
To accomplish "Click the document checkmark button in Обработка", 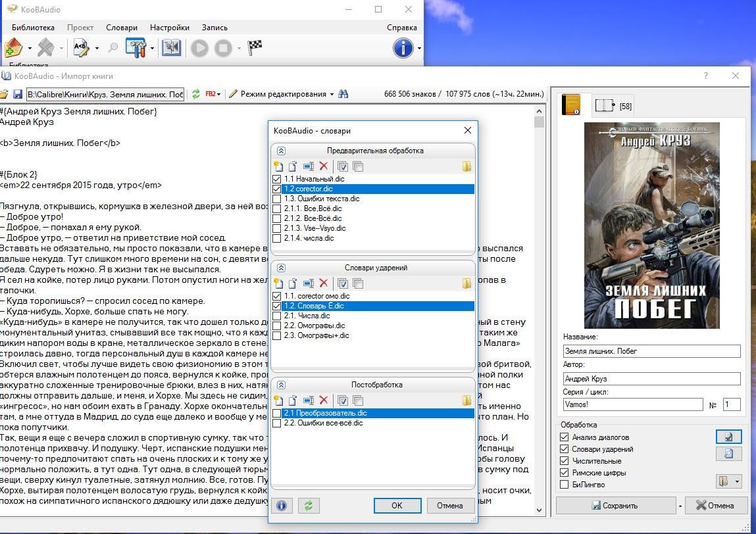I will 728,437.
